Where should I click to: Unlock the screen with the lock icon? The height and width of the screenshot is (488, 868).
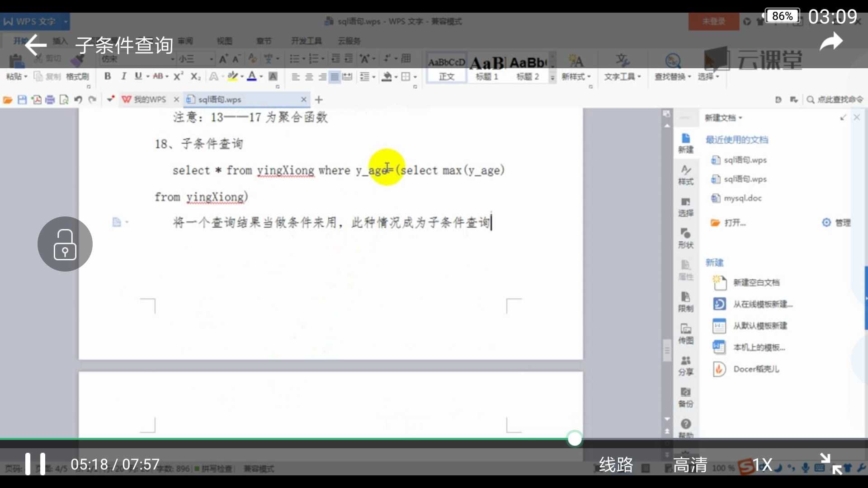(x=65, y=244)
